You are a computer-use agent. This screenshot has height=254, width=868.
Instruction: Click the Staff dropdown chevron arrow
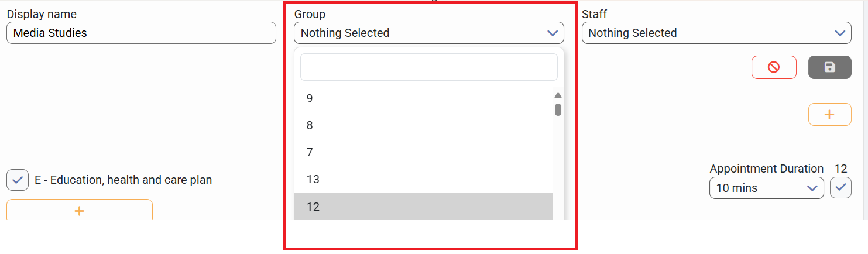[839, 33]
